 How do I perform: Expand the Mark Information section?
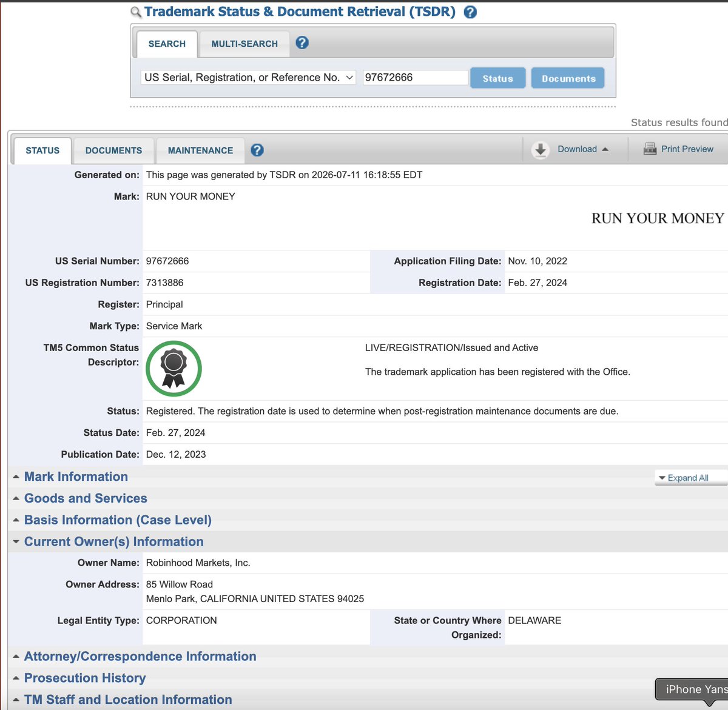76,477
